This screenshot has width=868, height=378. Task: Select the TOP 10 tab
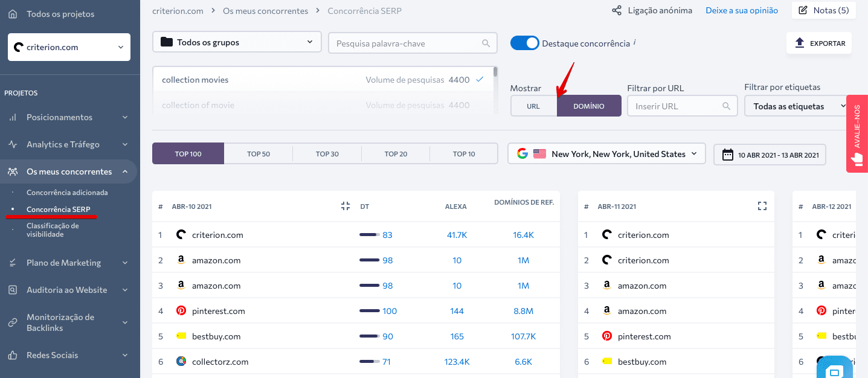tap(464, 153)
